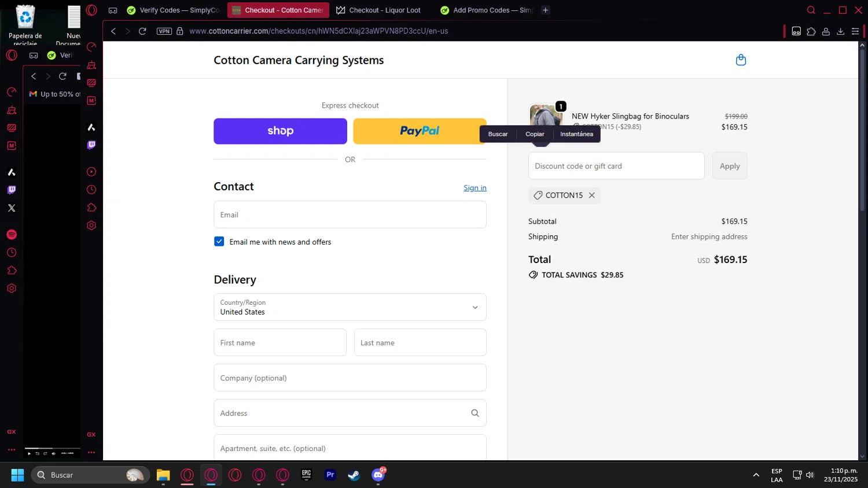Click the Cotton Camera Carrying Systems title
868x488 pixels.
299,60
